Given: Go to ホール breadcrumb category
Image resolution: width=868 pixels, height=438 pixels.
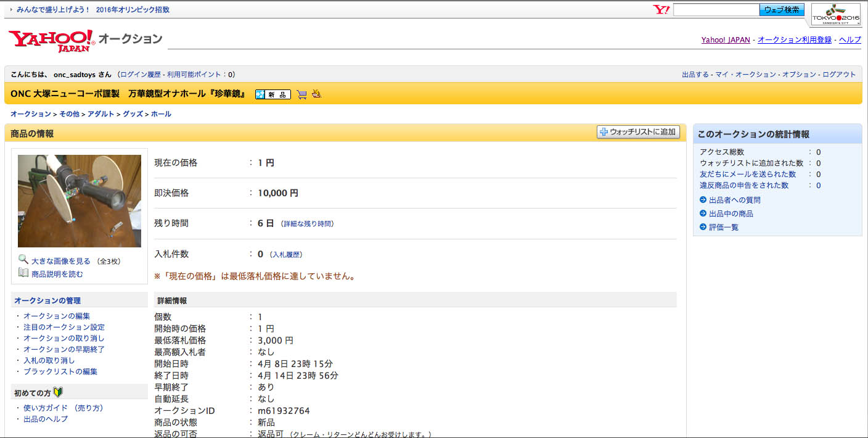Looking at the screenshot, I should click(161, 114).
